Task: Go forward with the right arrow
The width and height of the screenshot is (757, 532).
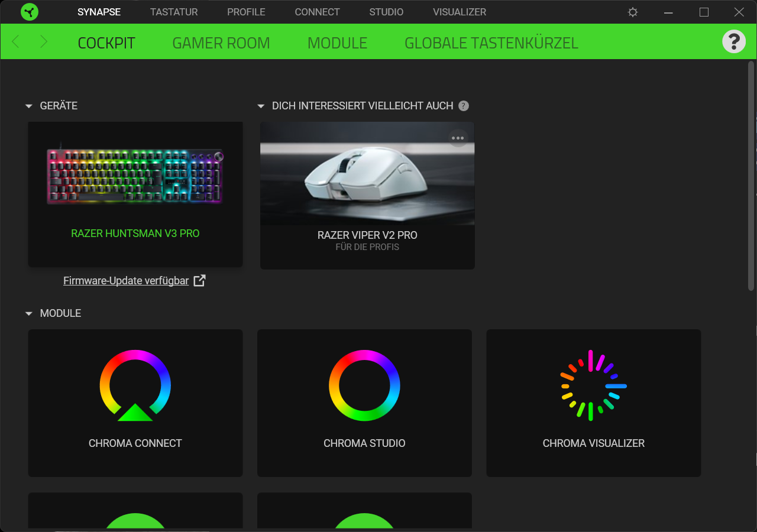Action: point(43,42)
